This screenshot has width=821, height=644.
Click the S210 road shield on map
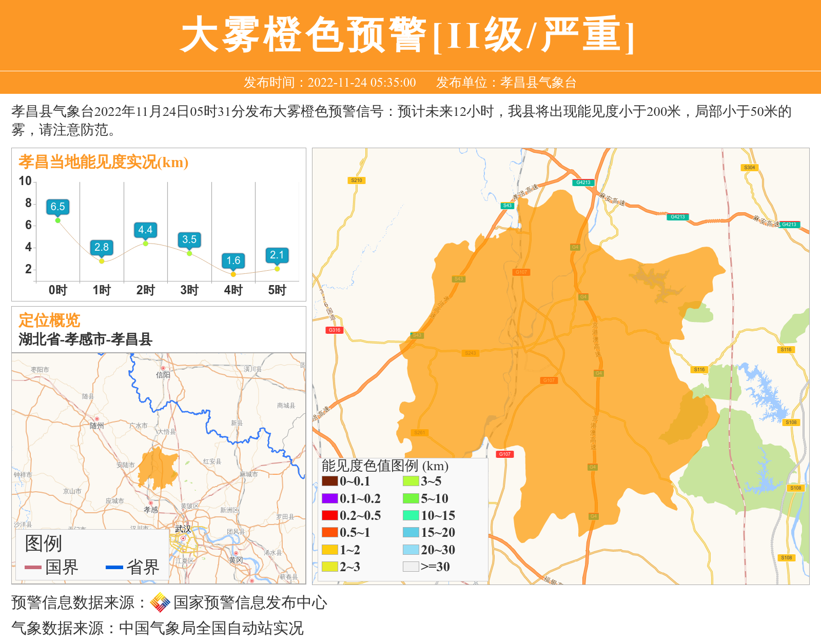click(356, 180)
